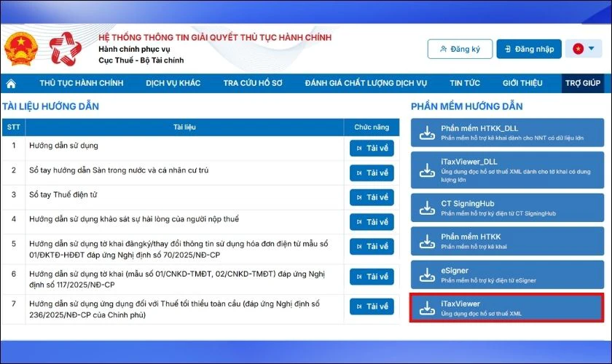Click the 'Chức năng' column header
The height and width of the screenshot is (364, 612).
(x=372, y=127)
